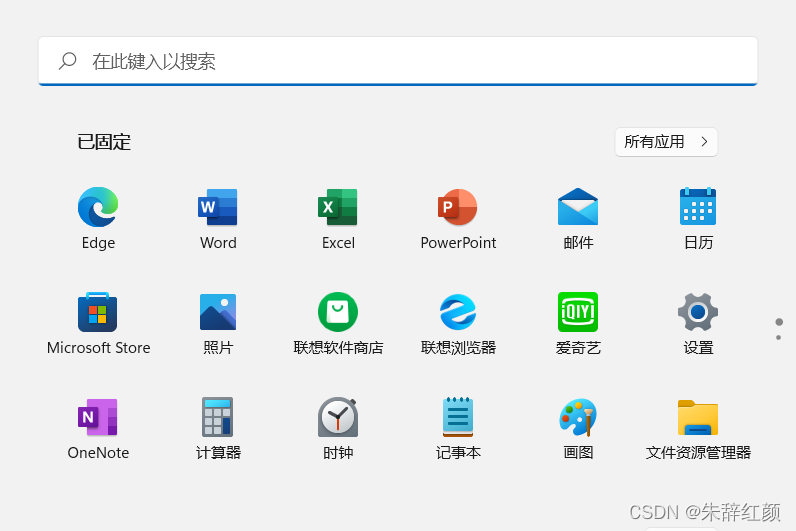Start PowerPoint from the pinned grid
Image resolution: width=796 pixels, height=531 pixels.
pyautogui.click(x=458, y=208)
